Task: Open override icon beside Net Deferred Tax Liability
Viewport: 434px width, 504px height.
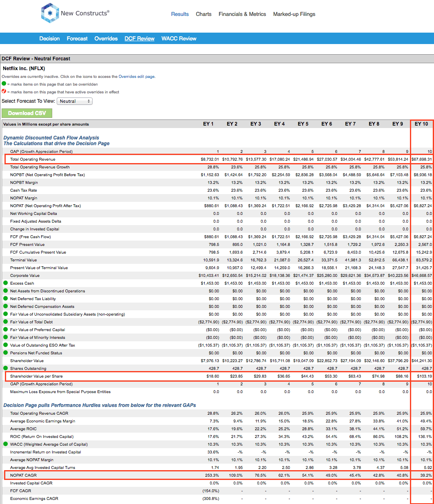Action: [6, 298]
